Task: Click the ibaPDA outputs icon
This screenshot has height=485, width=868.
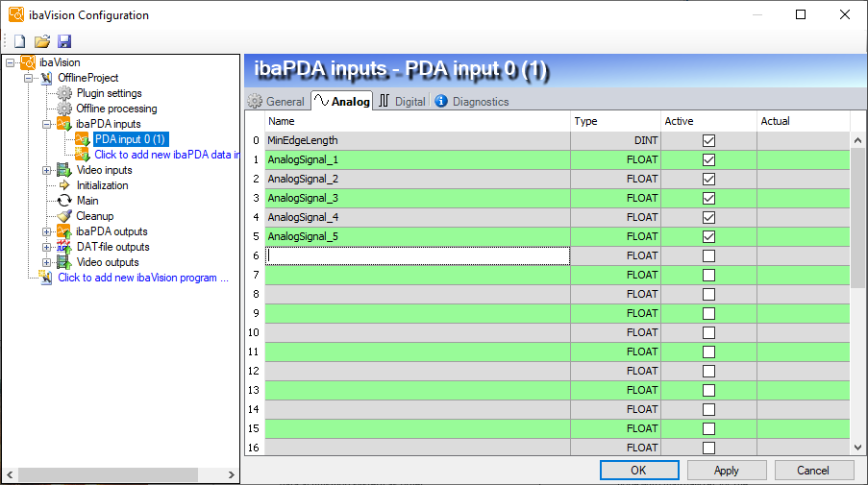Action: click(x=64, y=231)
